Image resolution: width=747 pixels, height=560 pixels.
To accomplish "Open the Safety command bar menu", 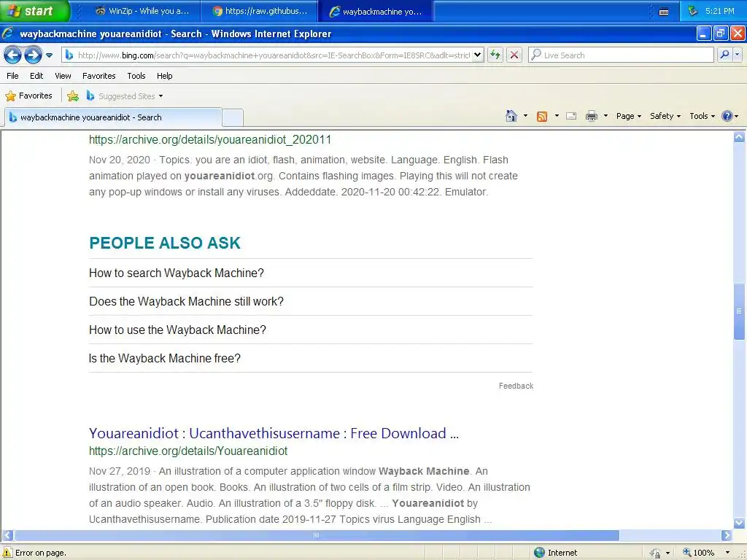I will coord(665,116).
